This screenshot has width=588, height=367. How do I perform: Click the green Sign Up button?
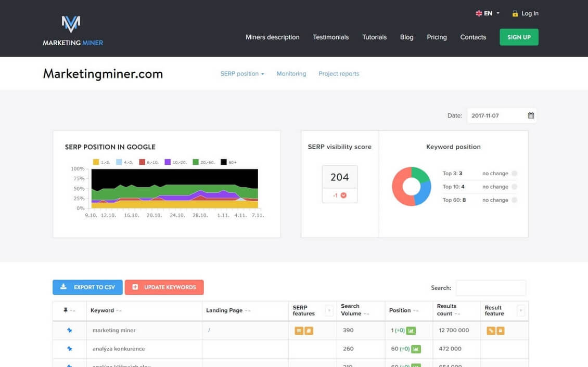point(519,37)
